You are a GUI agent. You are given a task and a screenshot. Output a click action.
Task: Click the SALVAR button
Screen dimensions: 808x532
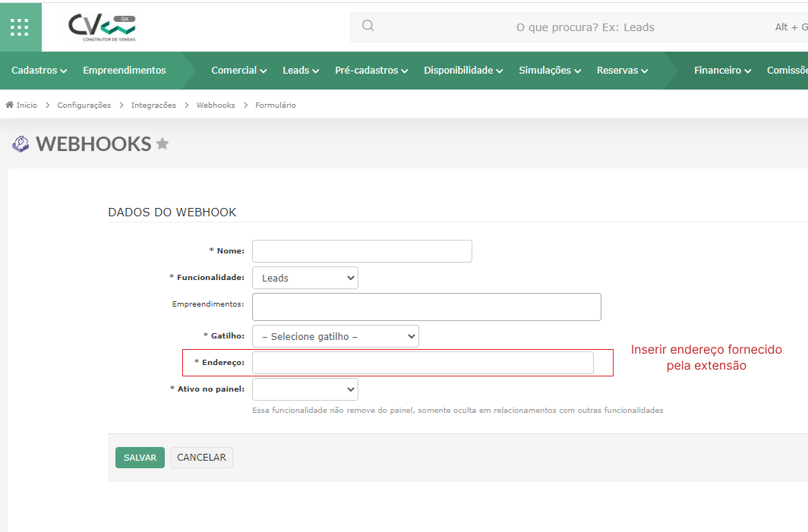(140, 458)
